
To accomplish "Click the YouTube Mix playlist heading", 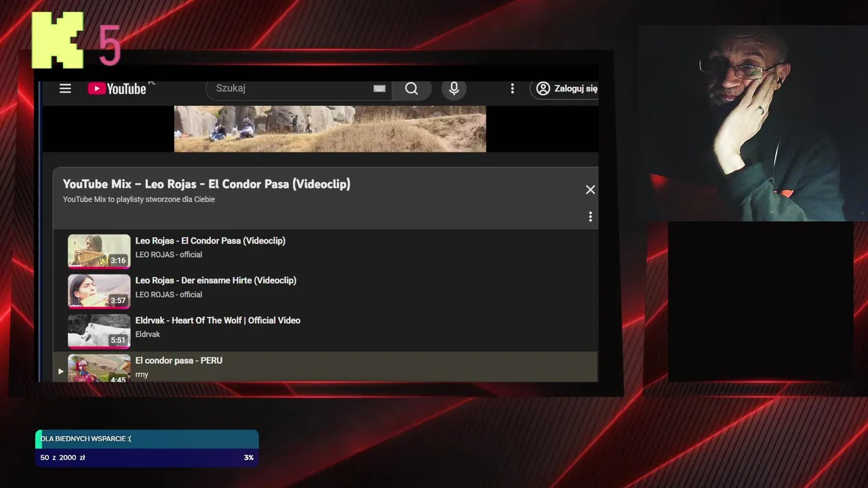I will coord(207,184).
